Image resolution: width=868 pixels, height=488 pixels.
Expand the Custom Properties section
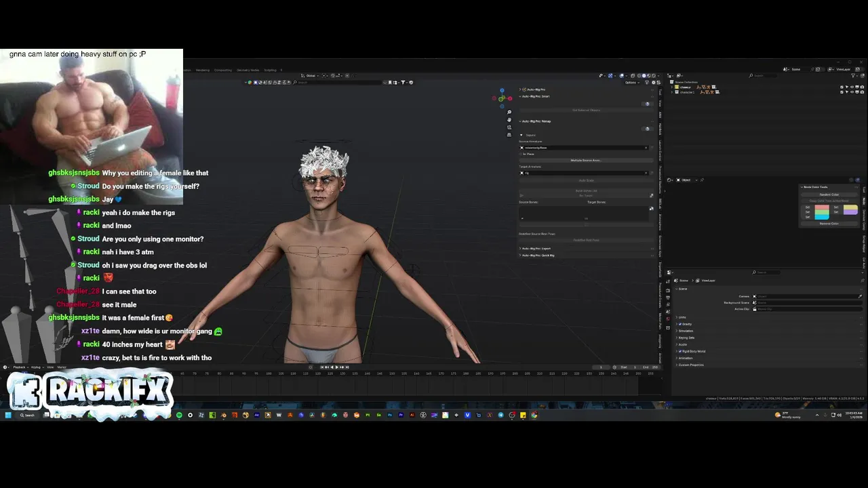(x=677, y=365)
